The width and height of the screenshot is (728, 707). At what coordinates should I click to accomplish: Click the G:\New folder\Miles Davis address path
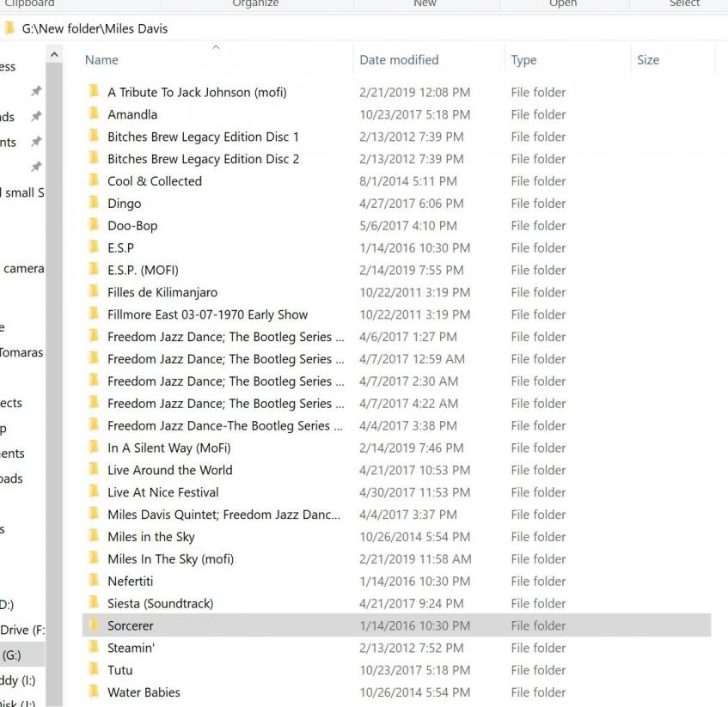(x=95, y=28)
